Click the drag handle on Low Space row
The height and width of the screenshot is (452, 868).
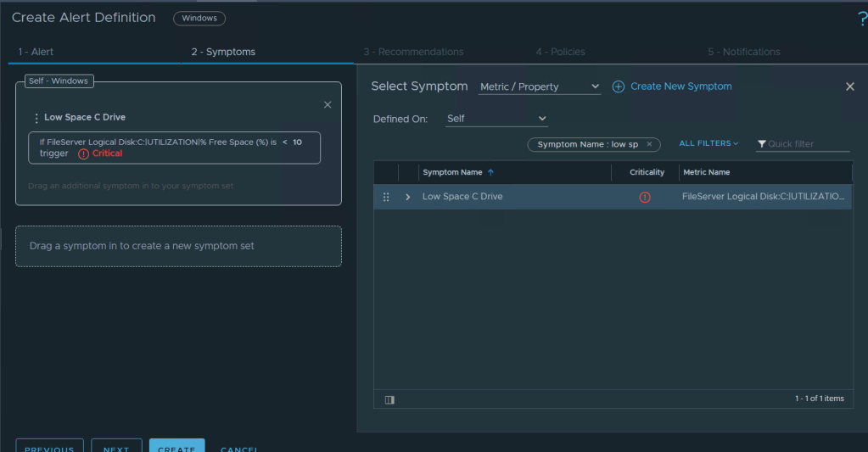pos(386,197)
